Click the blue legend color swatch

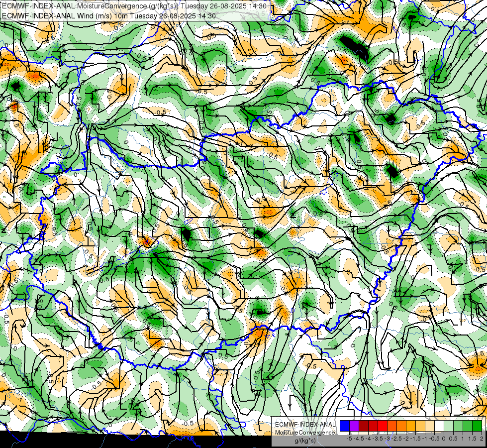345,426
